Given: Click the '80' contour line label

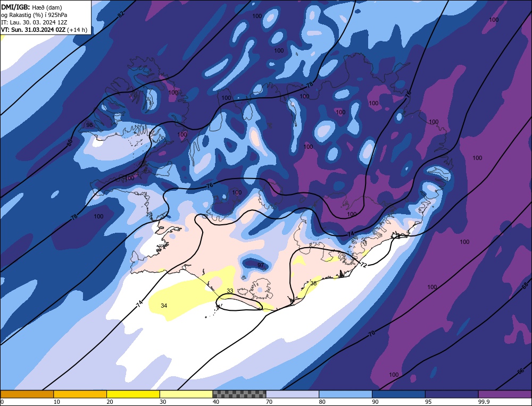Looking at the screenshot, I should pos(70,142).
